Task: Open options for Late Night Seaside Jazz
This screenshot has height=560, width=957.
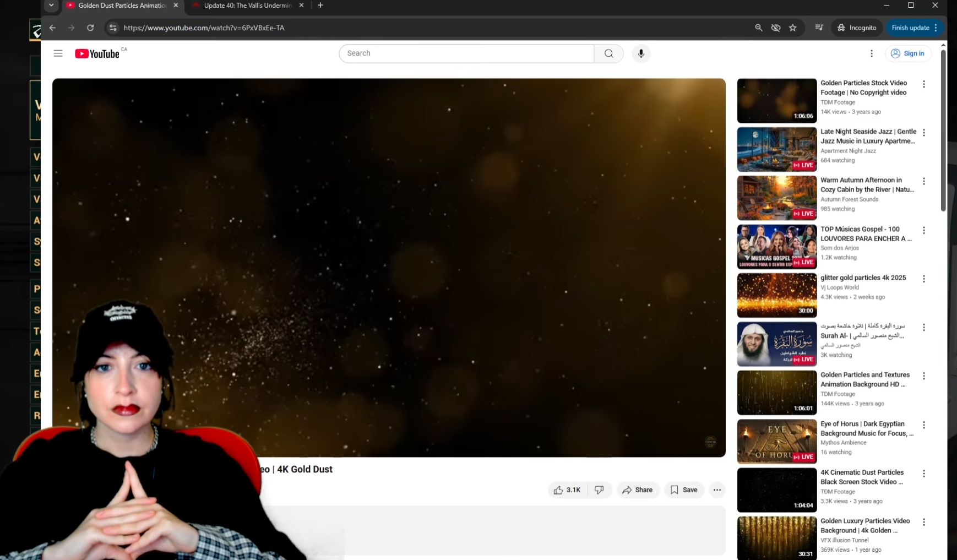Action: tap(924, 133)
